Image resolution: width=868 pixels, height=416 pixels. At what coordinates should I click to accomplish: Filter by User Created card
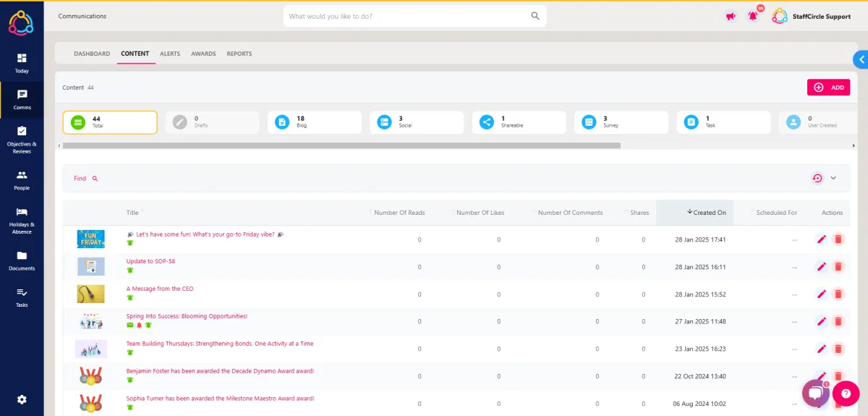pos(818,122)
